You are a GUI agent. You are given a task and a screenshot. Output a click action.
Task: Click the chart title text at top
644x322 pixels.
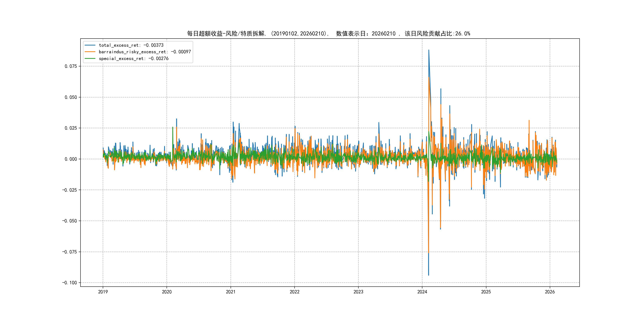click(x=329, y=34)
